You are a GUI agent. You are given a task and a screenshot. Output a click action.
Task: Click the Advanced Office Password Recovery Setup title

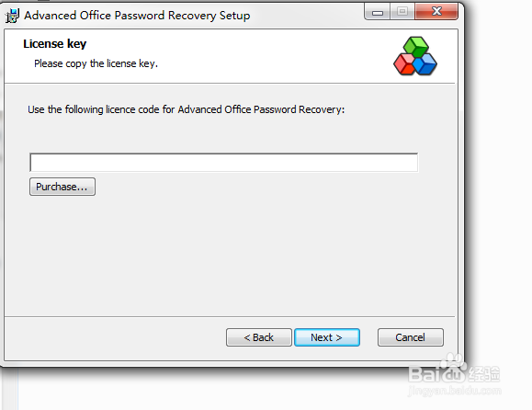[137, 16]
